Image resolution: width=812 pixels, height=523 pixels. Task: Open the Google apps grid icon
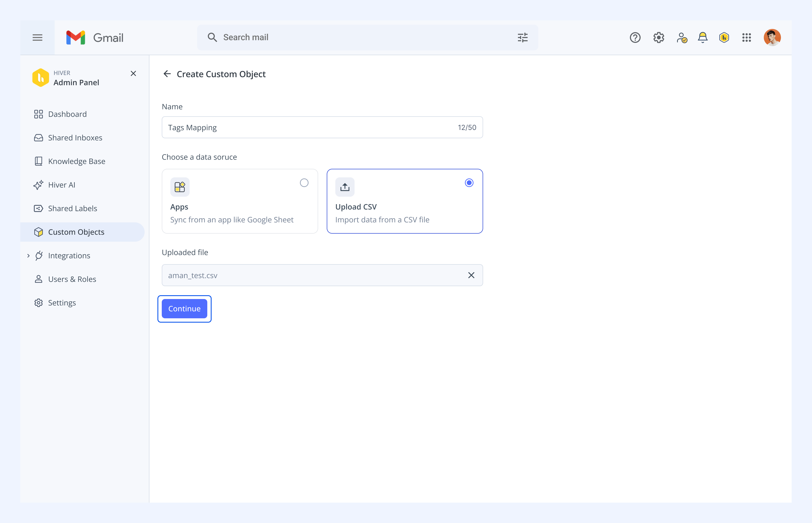746,37
